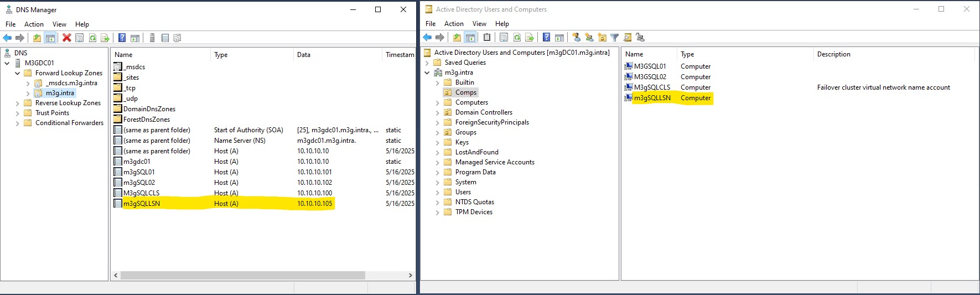980x295 pixels.
Task: Select the m3g.intra zone in DNS tree
Action: [60, 93]
